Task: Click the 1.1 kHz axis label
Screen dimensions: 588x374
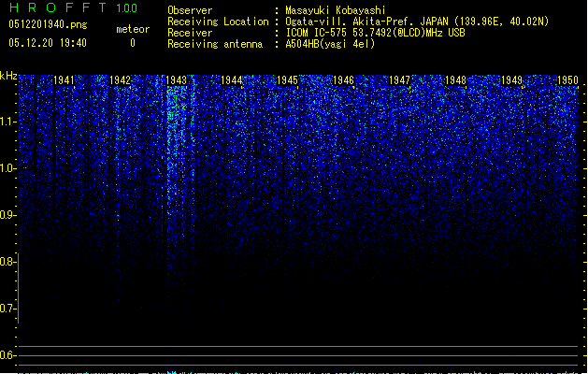Action: pyautogui.click(x=7, y=122)
